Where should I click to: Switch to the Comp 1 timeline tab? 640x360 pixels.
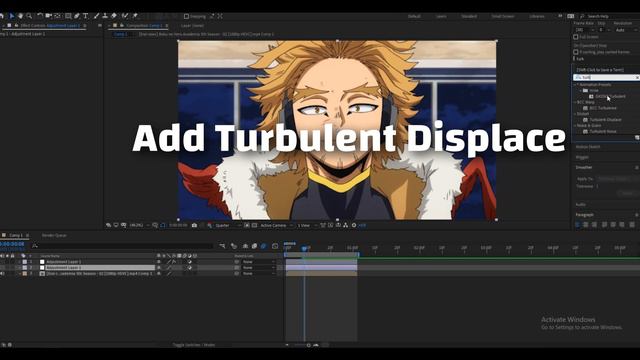16,236
